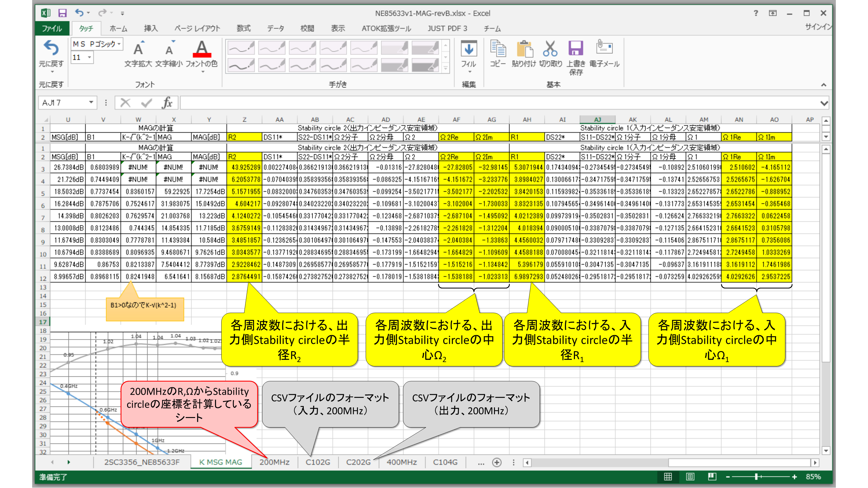Sign in using the サインイン link
This screenshot has height=488, width=868.
pos(818,27)
